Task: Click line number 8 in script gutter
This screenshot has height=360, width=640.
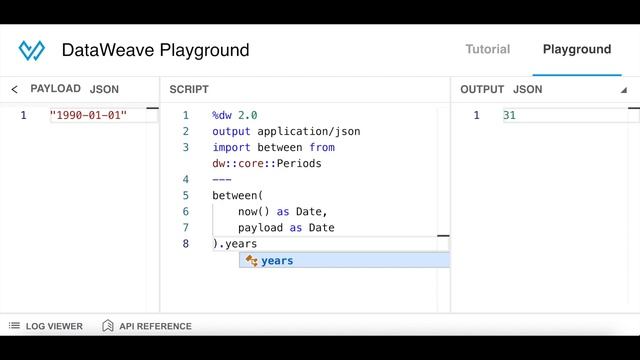Action: point(186,244)
